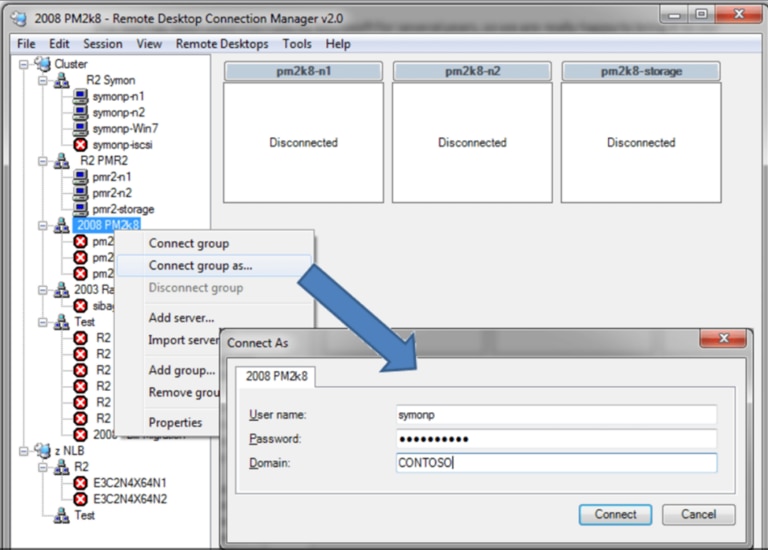Click the symonp-iscsi red error icon
Image resolution: width=768 pixels, height=550 pixels.
(x=81, y=145)
